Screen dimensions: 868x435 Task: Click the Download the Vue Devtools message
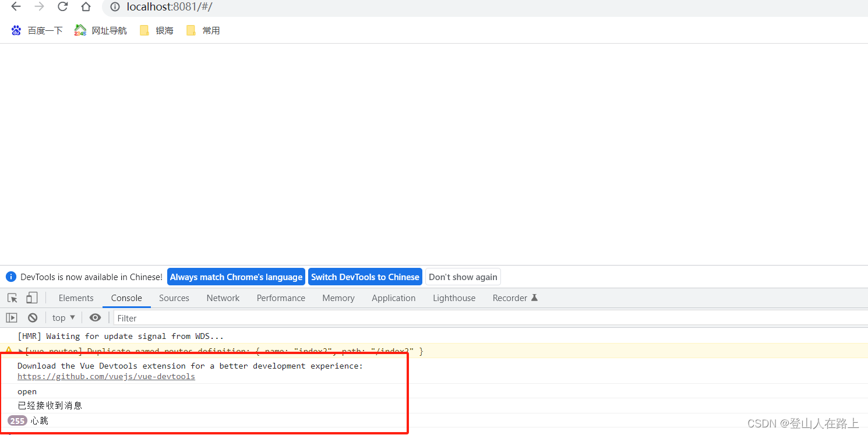(190, 366)
